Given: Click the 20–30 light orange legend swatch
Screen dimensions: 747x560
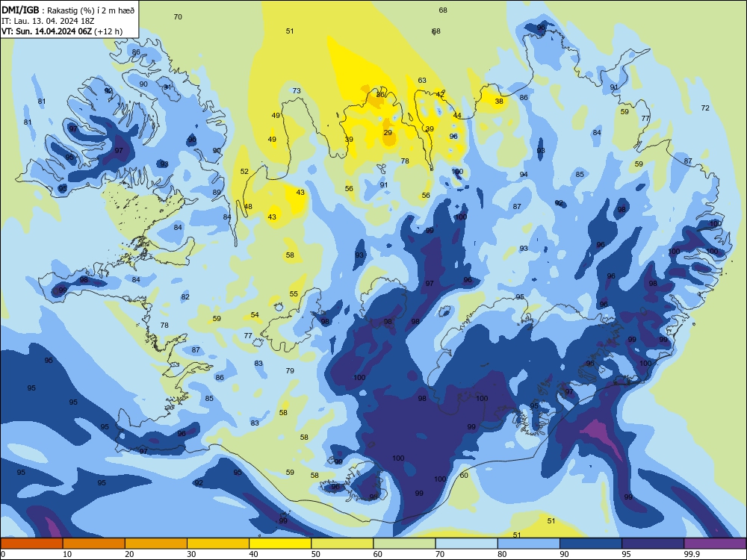Looking at the screenshot, I should [x=156, y=544].
